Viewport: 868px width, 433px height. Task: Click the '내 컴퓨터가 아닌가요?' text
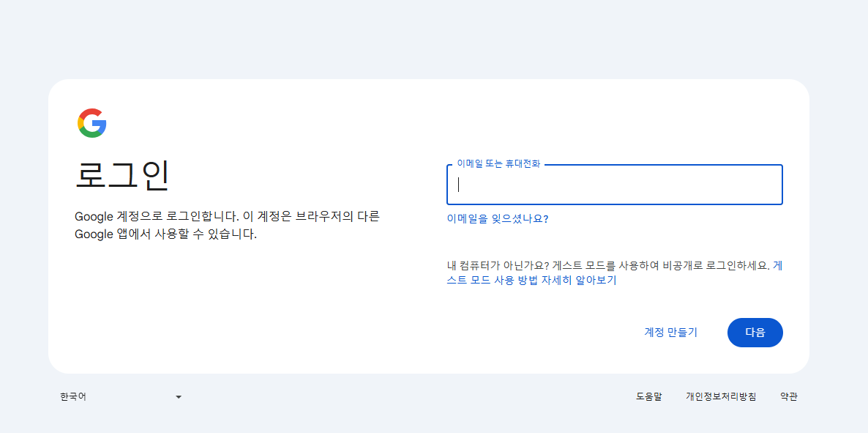click(x=497, y=265)
